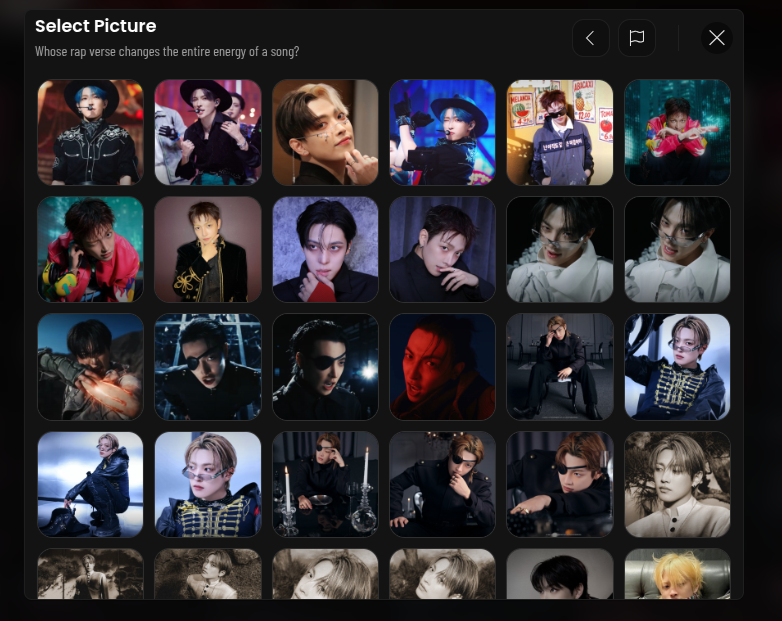Select the red-lit face portrait
This screenshot has height=621, width=782.
442,367
